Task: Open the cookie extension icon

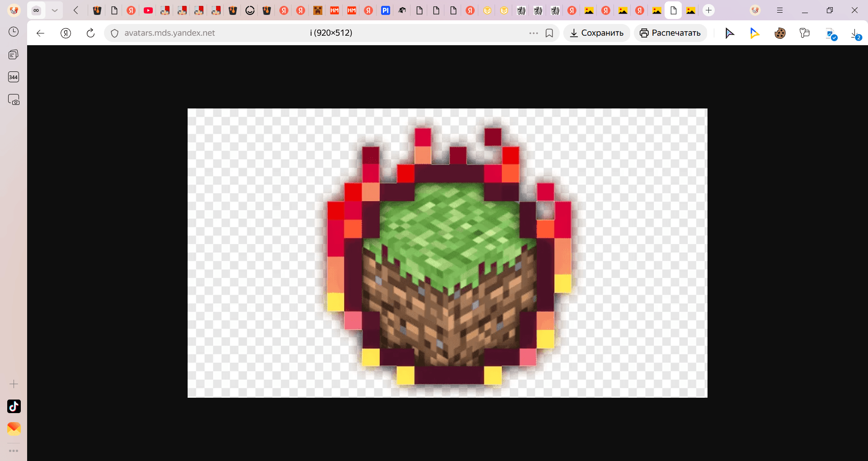Action: coord(780,33)
